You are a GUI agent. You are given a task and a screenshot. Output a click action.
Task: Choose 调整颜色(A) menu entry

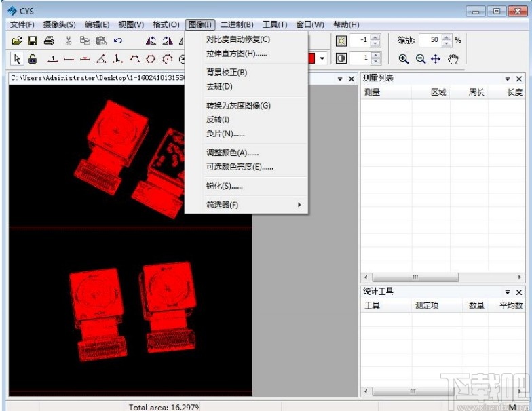click(246, 153)
